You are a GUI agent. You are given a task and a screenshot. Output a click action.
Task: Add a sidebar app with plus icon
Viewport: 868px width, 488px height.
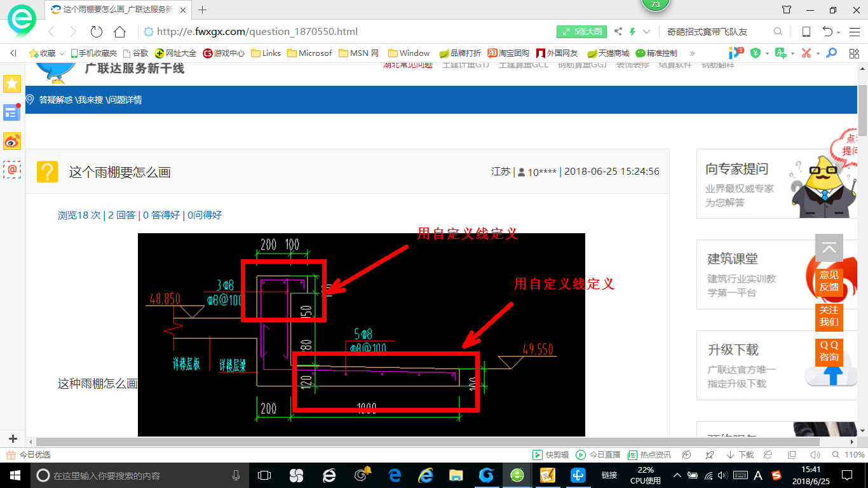(x=13, y=439)
